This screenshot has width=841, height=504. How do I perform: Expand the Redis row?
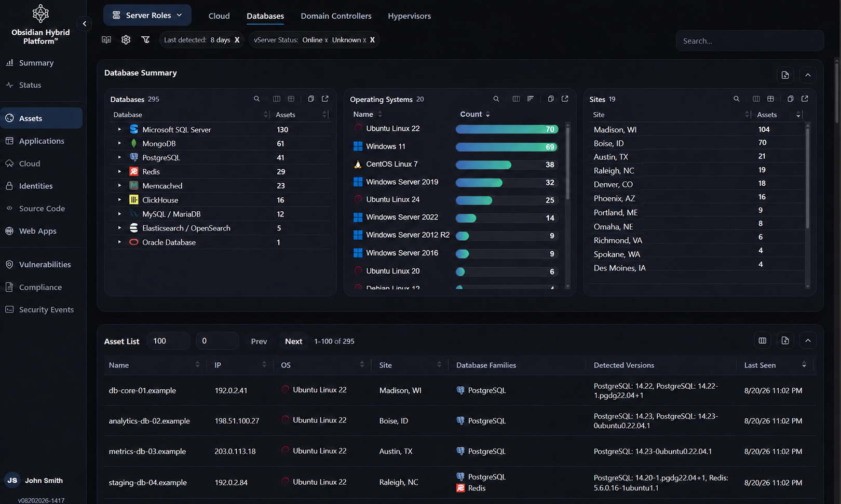[119, 171]
